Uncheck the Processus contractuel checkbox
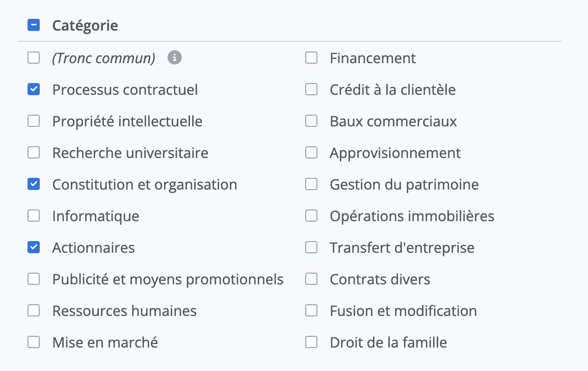This screenshot has width=588, height=371. [34, 90]
